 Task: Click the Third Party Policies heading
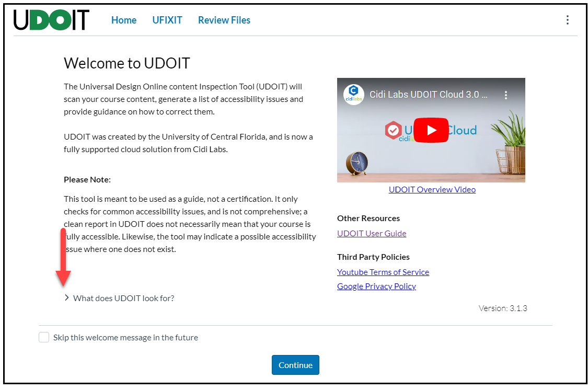373,257
